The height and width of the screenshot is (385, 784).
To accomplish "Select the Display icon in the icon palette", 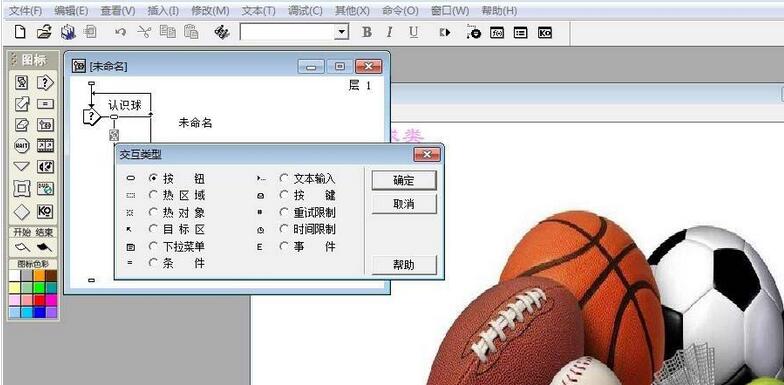I will click(x=22, y=82).
